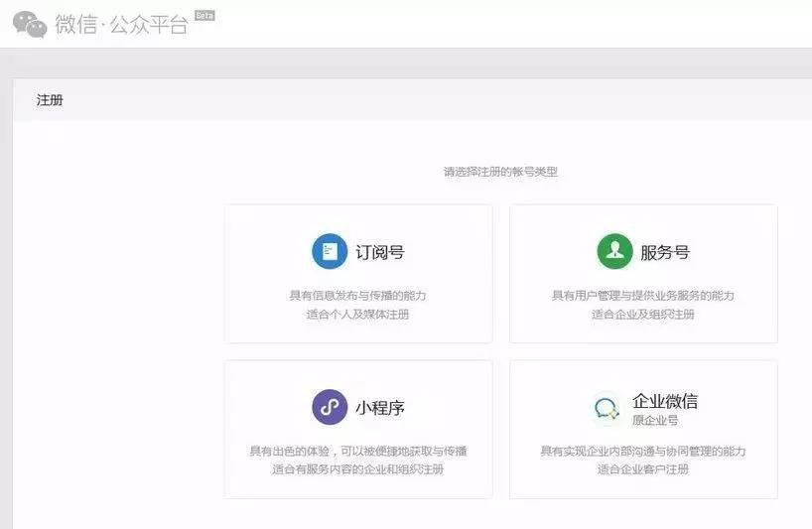Click the 原企业号 subtitle text

655,420
